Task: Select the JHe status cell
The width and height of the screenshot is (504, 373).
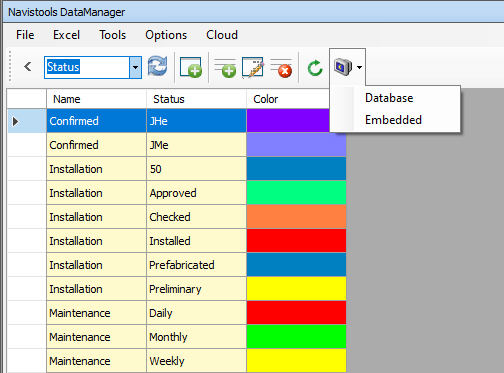Action: [x=196, y=121]
